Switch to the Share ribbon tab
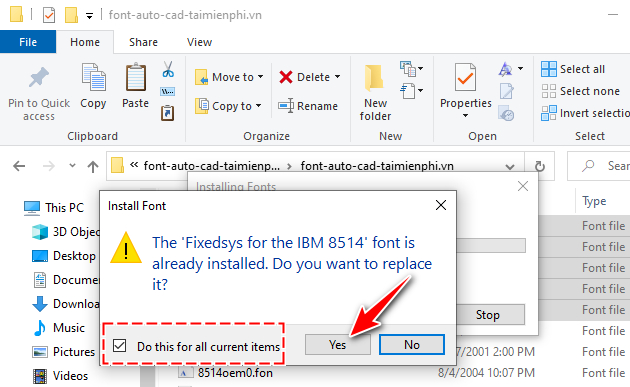This screenshot has width=630, height=387. [143, 42]
